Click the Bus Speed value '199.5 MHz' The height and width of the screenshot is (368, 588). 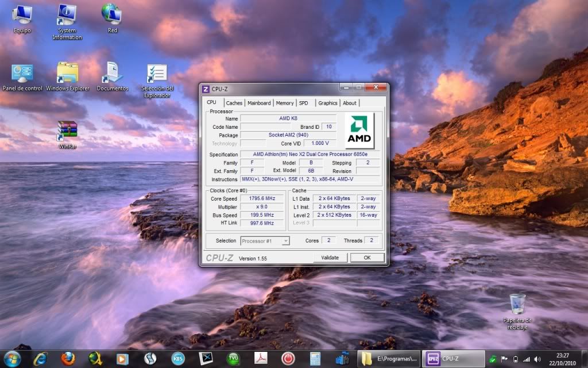click(262, 215)
